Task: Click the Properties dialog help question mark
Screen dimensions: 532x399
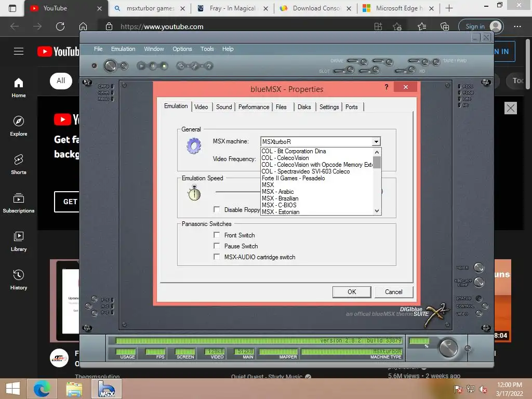Action: click(387, 87)
